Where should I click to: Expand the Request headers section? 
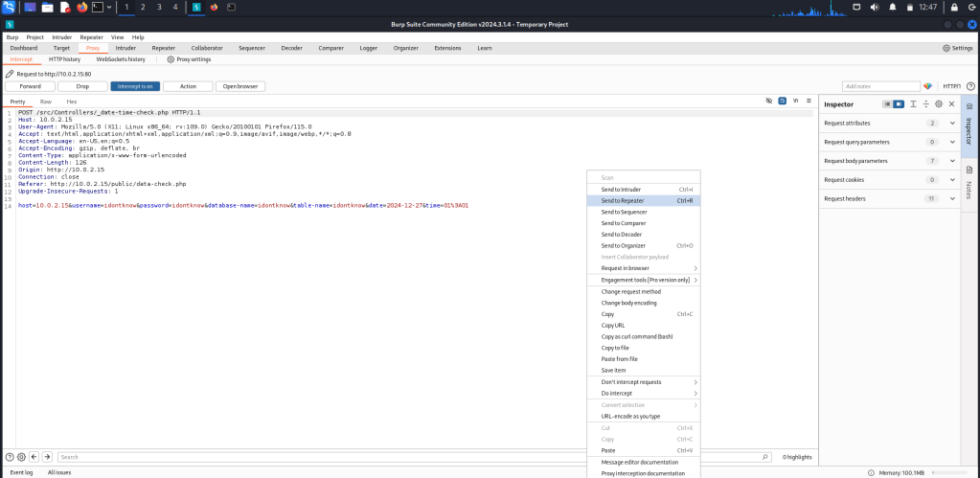coord(951,198)
